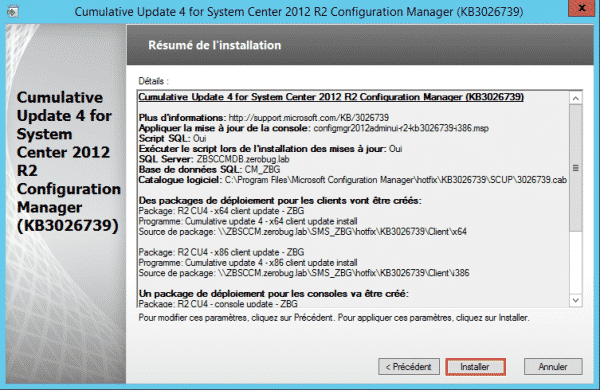Image resolution: width=600 pixels, height=390 pixels.
Task: Cancel the wizard with Annuler
Action: [x=553, y=367]
